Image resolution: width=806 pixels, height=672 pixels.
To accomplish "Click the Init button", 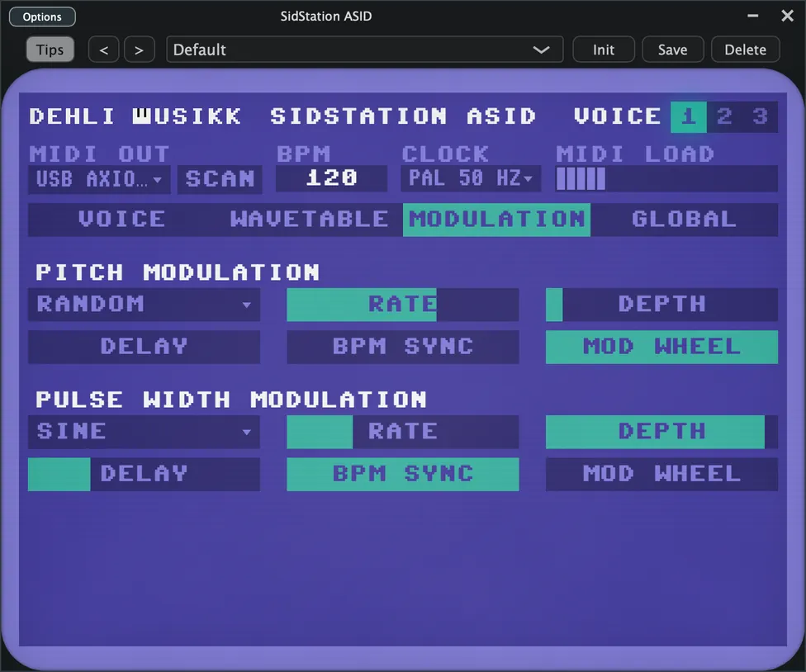I will [x=604, y=50].
